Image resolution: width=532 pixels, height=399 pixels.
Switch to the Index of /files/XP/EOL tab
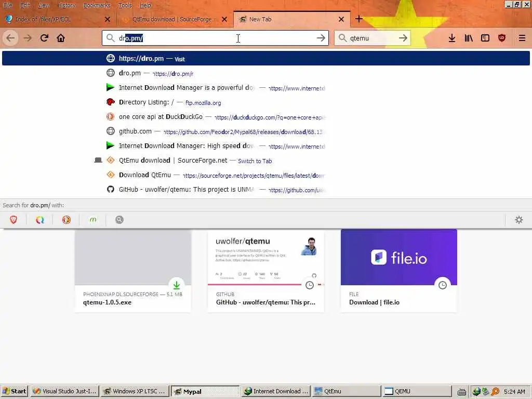(x=58, y=19)
